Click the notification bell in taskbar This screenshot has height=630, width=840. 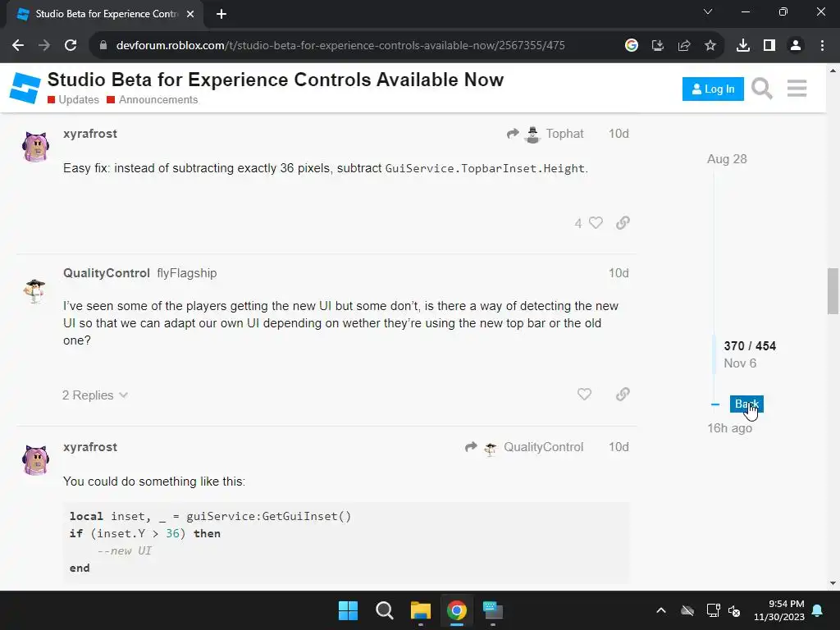[818, 610]
